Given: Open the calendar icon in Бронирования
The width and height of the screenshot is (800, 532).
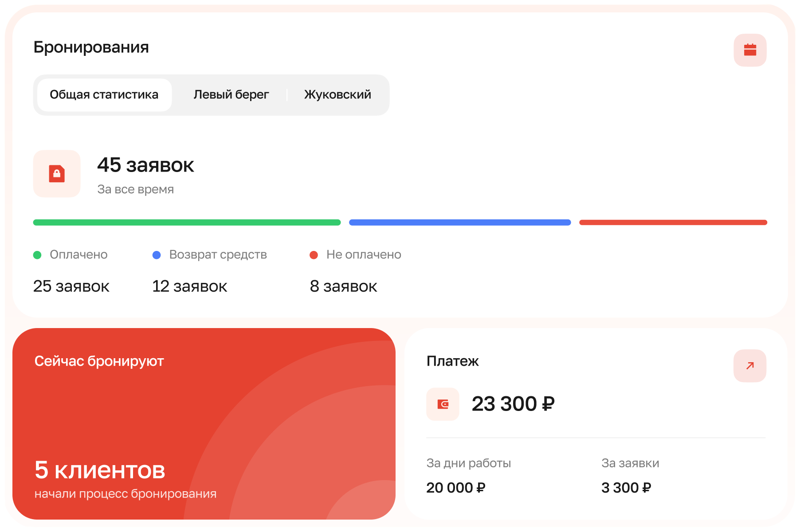Looking at the screenshot, I should [x=750, y=50].
